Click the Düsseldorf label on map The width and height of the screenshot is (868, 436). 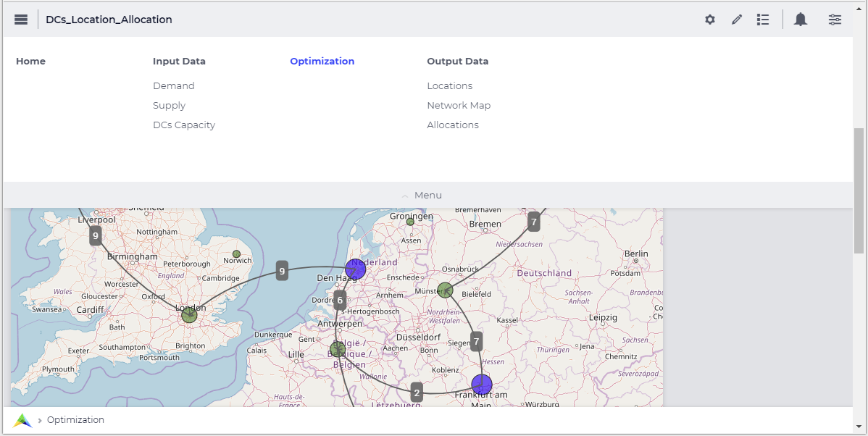point(418,337)
